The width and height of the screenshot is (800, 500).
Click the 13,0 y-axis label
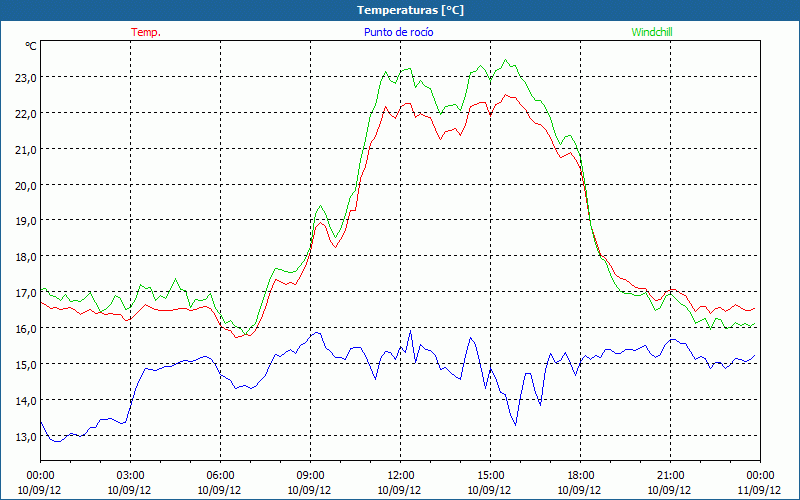[27, 436]
